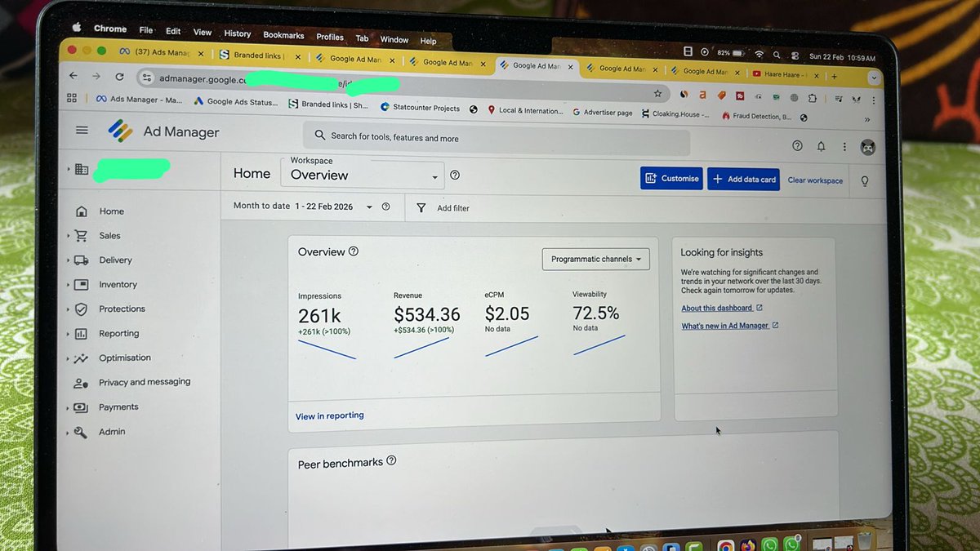980x551 pixels.
Task: Switch to the Ads Manager (37) tab
Action: [x=160, y=53]
